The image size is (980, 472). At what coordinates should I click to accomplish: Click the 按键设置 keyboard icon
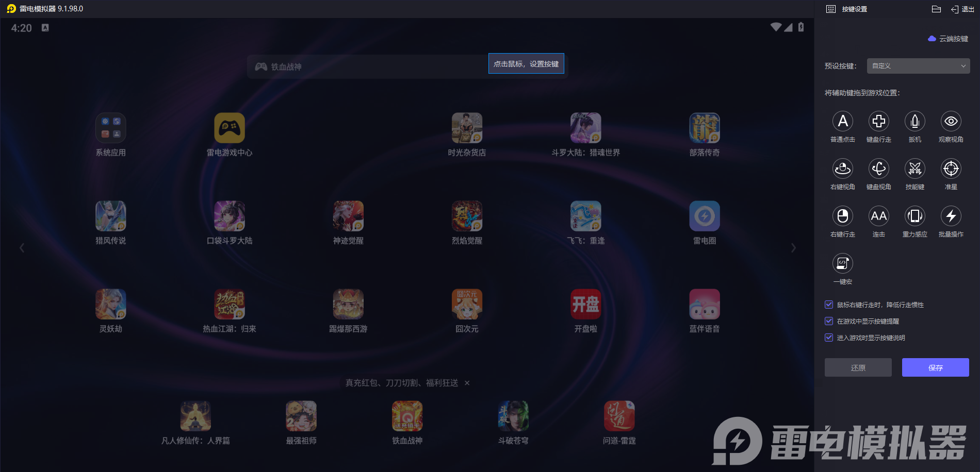tap(831, 9)
